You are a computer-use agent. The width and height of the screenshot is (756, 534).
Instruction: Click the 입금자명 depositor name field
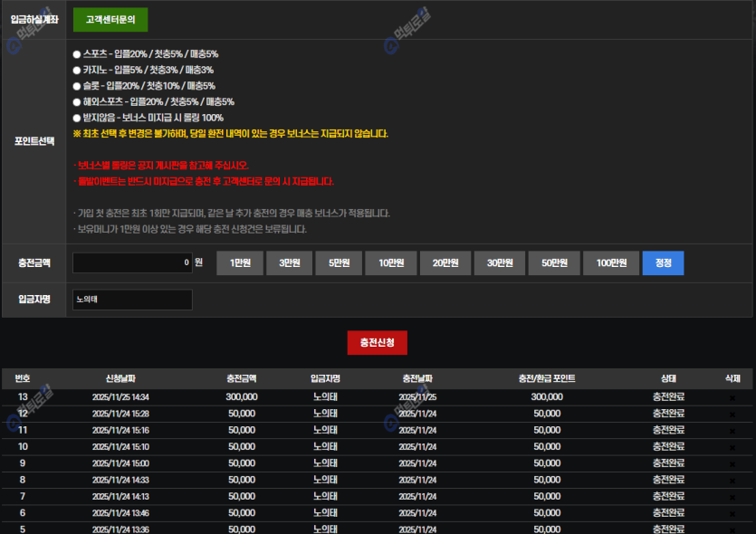(x=132, y=300)
